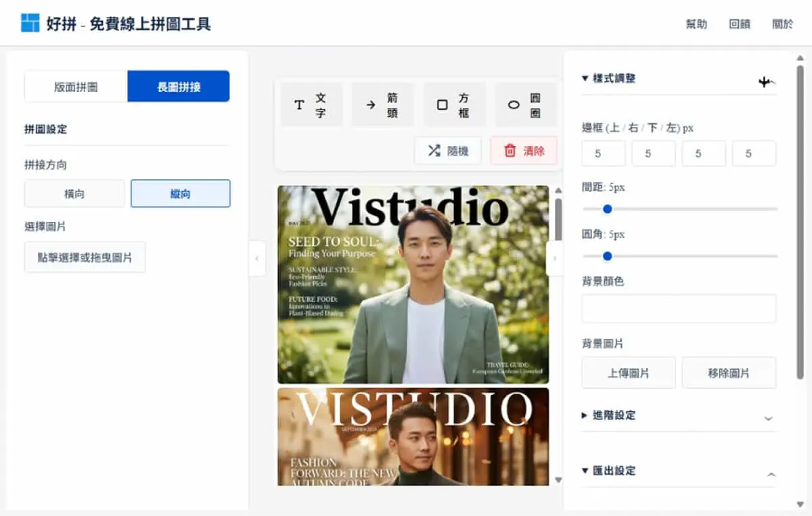Shuffle layout with the 隨機 button
This screenshot has width=812, height=516.
(448, 151)
